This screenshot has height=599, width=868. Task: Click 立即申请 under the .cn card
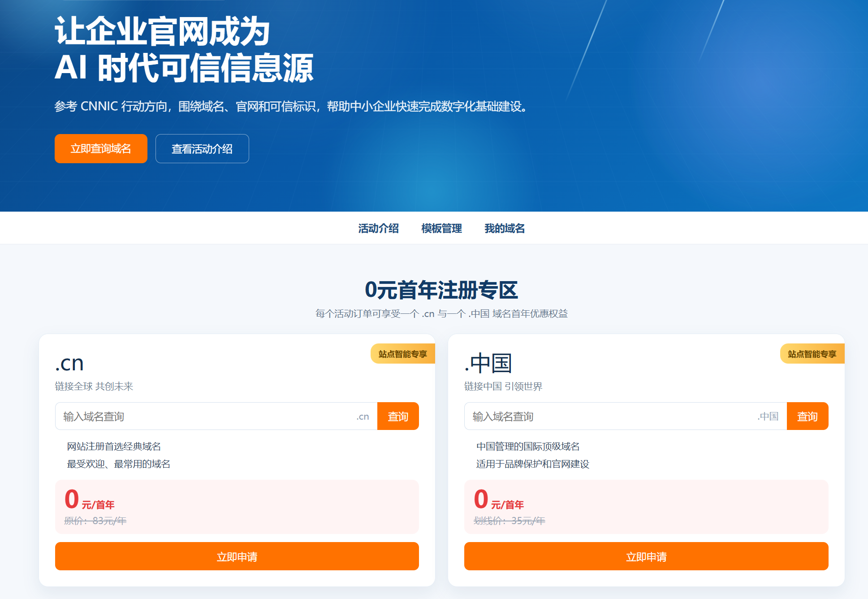pos(237,556)
